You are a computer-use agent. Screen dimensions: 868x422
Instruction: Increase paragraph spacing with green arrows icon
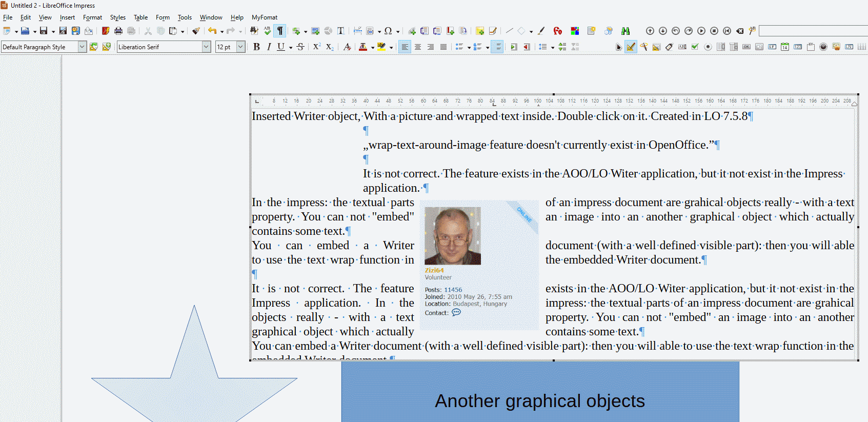point(562,47)
